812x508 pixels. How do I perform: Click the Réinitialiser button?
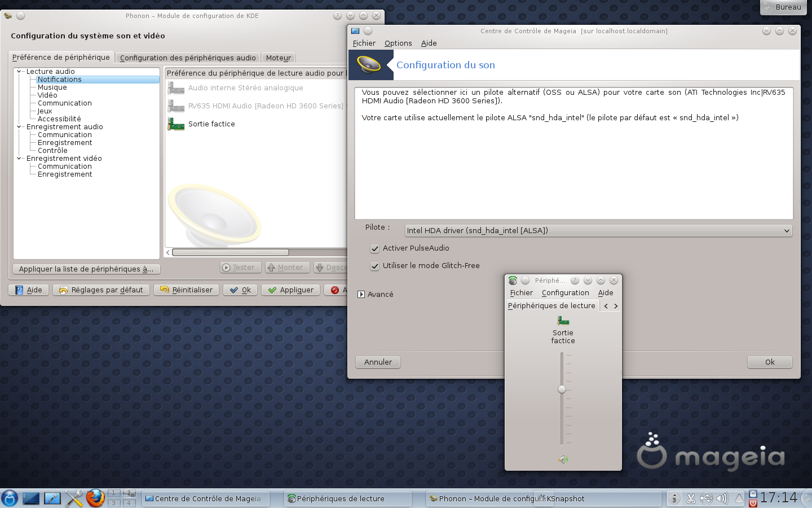(186, 290)
